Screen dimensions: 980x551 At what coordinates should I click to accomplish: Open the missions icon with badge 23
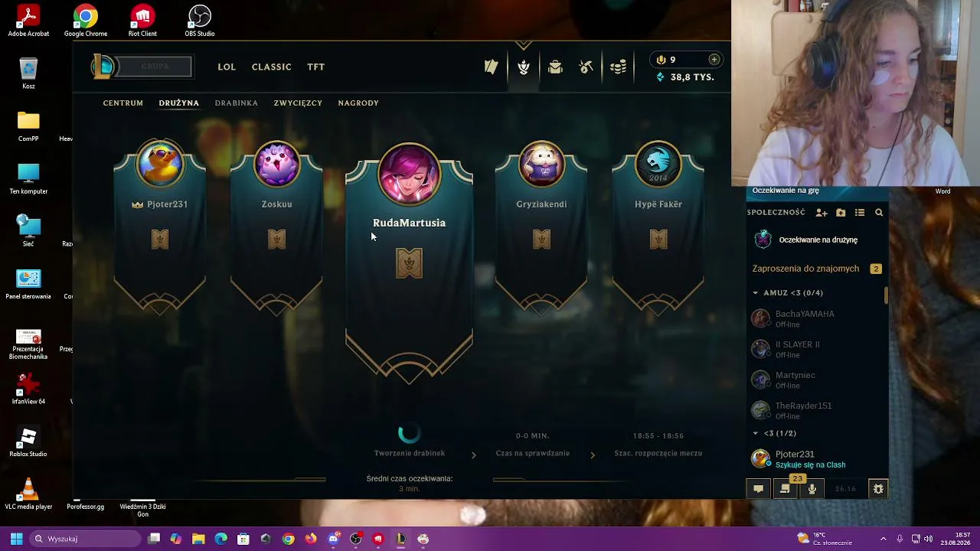pos(785,489)
